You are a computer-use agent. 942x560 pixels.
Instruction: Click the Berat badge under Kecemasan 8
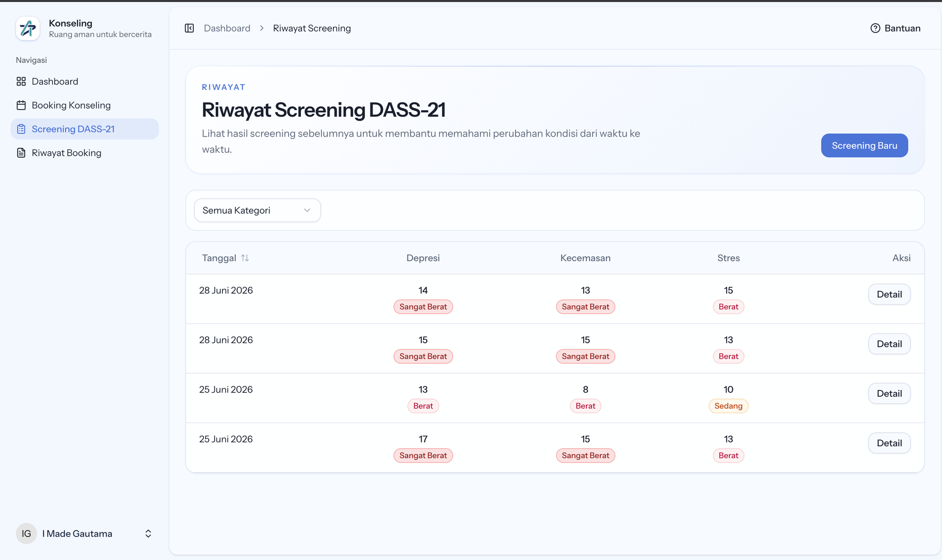pos(585,406)
